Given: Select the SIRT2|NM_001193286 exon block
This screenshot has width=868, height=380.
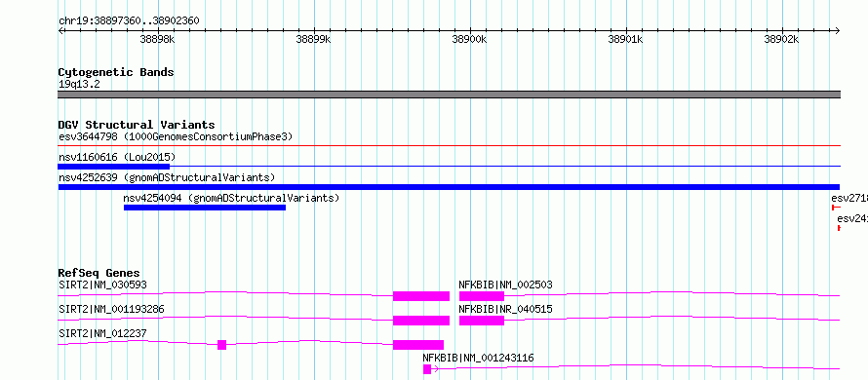Looking at the screenshot, I should [420, 321].
